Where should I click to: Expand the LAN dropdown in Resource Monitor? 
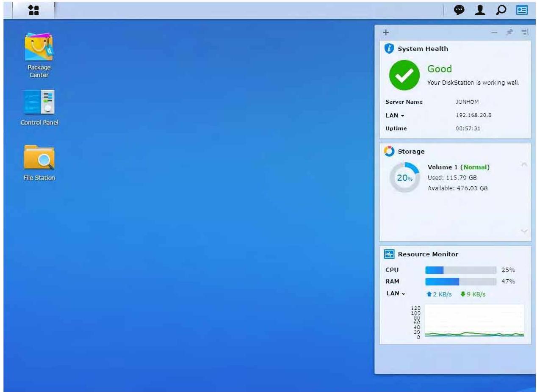click(396, 294)
